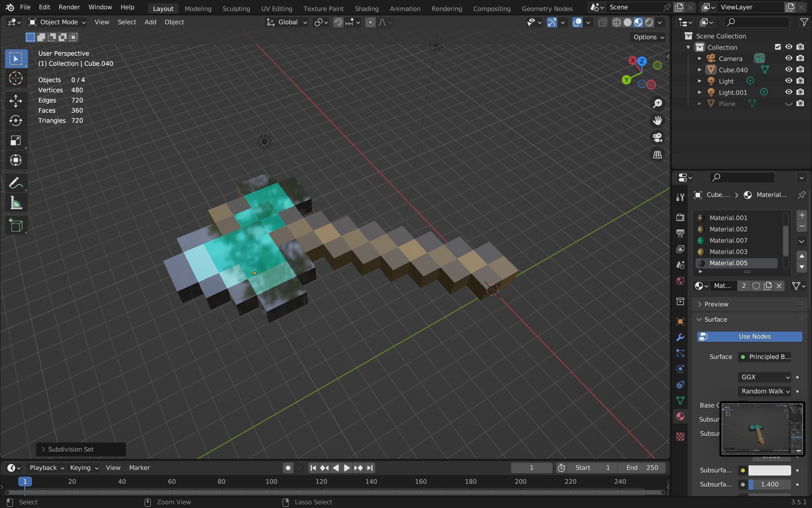Select the Move tool

coord(16,101)
